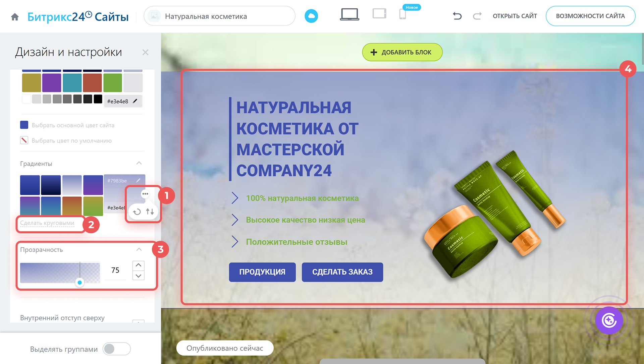Viewport: 644px width, 364px height.
Task: Switch to tablet preview mode
Action: tap(379, 14)
